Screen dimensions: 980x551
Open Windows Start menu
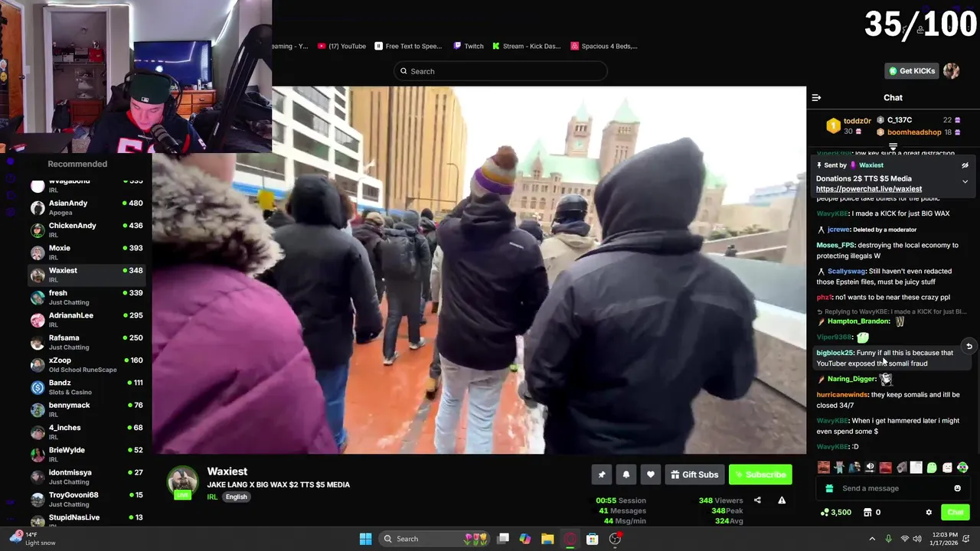pyautogui.click(x=365, y=539)
